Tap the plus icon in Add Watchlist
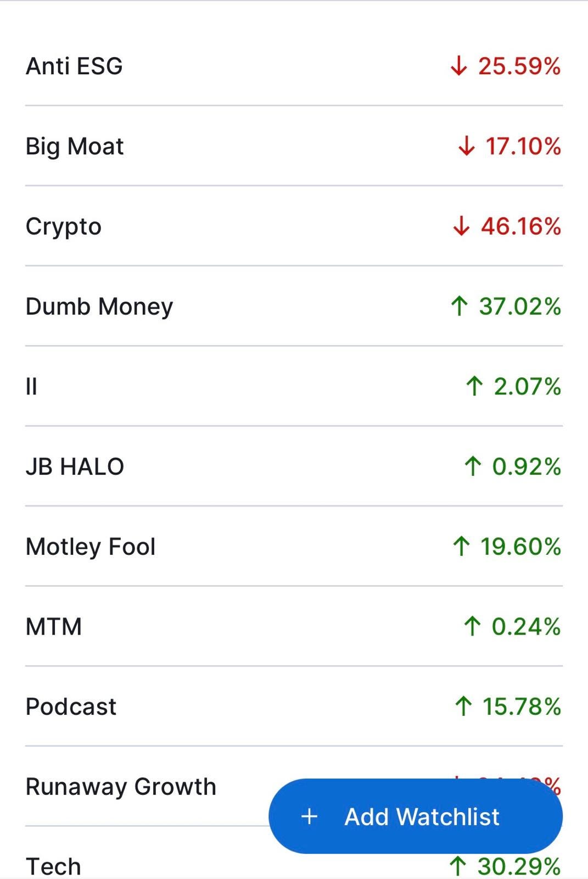Screen dimensions: 588x879 point(310,816)
